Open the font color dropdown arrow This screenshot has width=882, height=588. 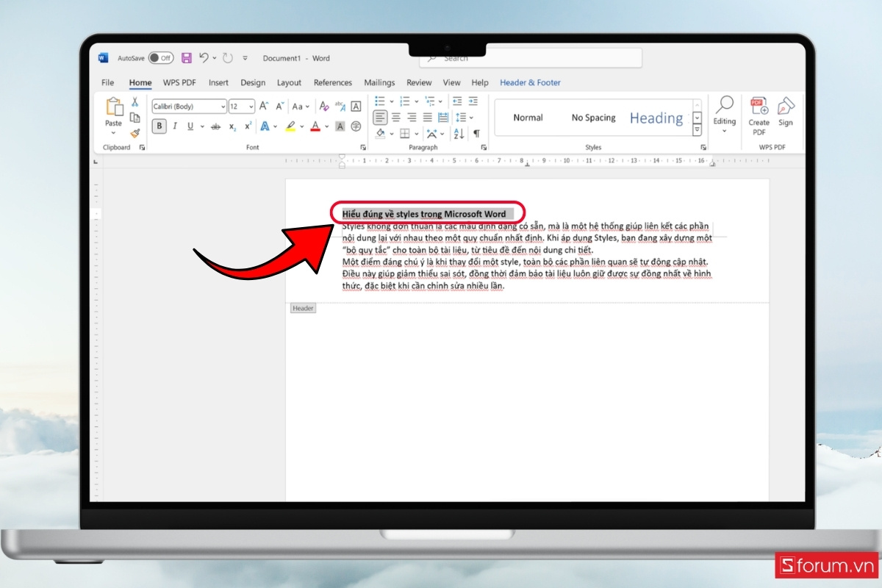click(326, 126)
